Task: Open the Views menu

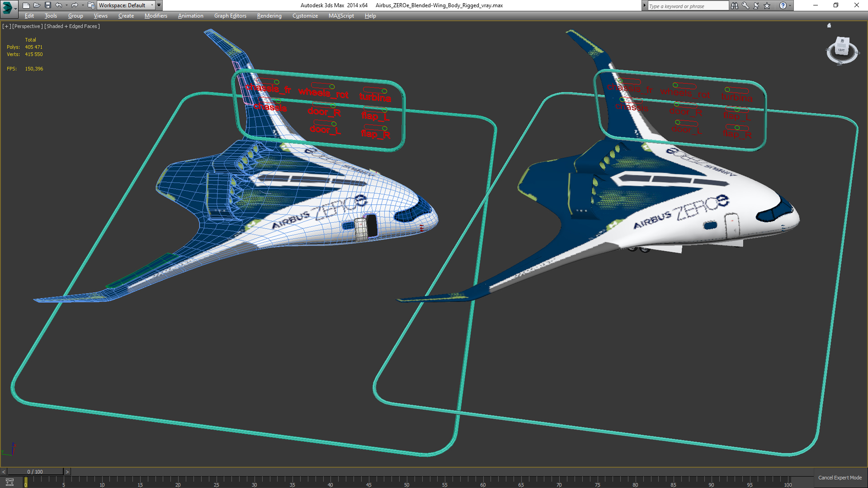Action: (x=100, y=16)
